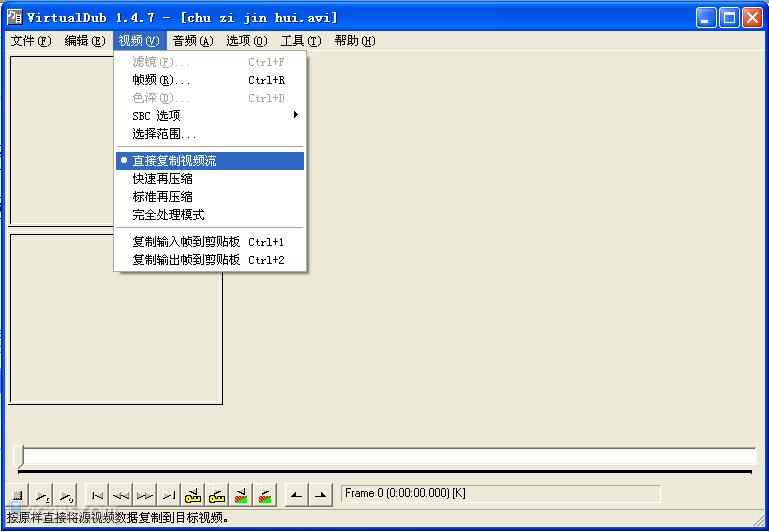Open the 编辑(E) menu
The width and height of the screenshot is (769, 532).
(x=85, y=41)
